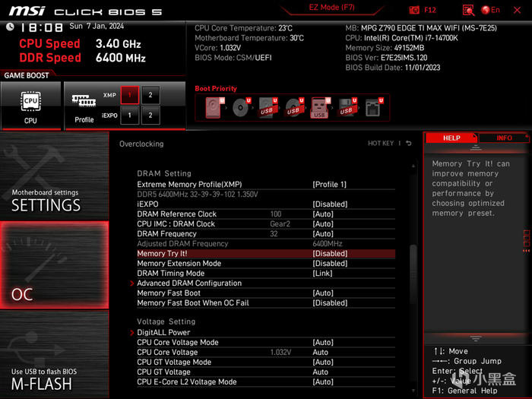The image size is (532, 399).
Task: Change CPU IMC : DRAM Clock value
Action: (323, 224)
